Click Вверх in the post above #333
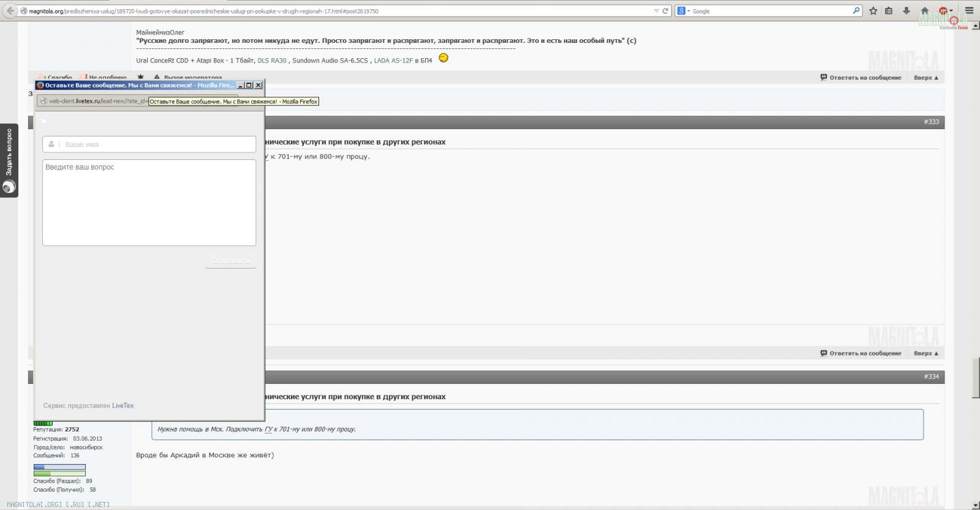 (926, 78)
